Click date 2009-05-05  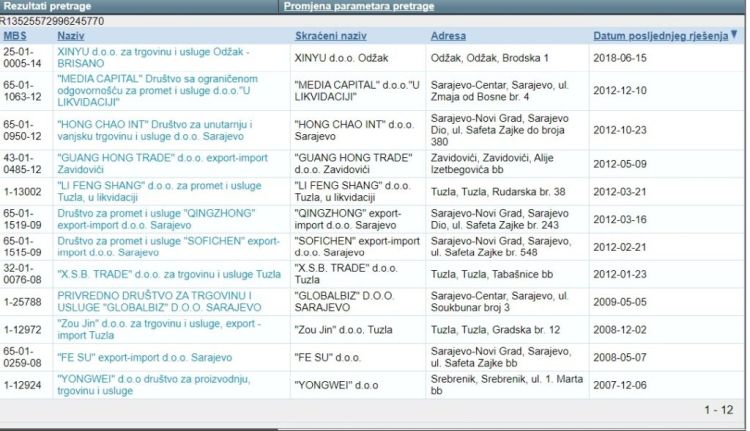point(620,302)
